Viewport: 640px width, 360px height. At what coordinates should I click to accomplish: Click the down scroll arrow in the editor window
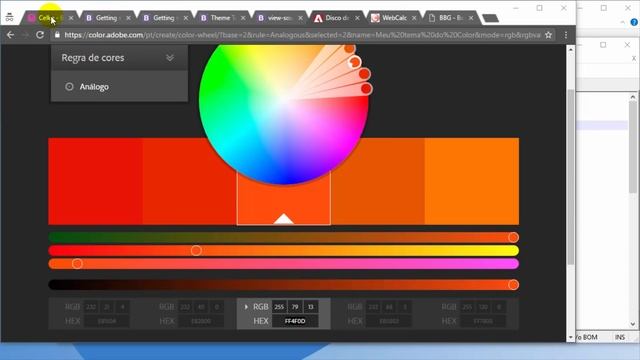coord(633,324)
